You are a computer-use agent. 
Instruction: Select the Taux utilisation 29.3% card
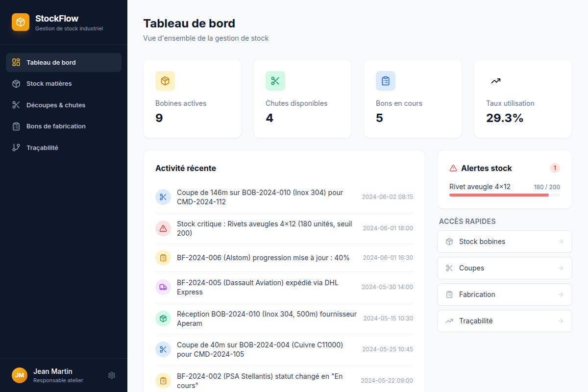(x=523, y=98)
